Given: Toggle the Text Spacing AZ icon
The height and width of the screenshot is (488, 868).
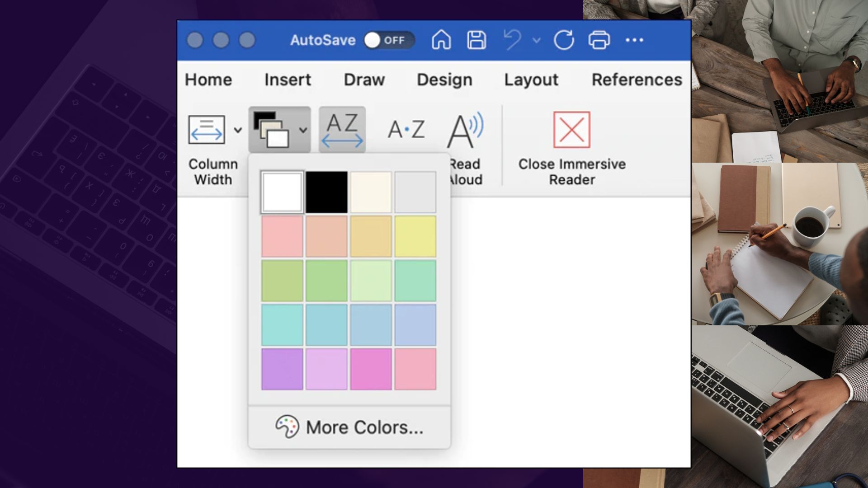Looking at the screenshot, I should coord(342,130).
